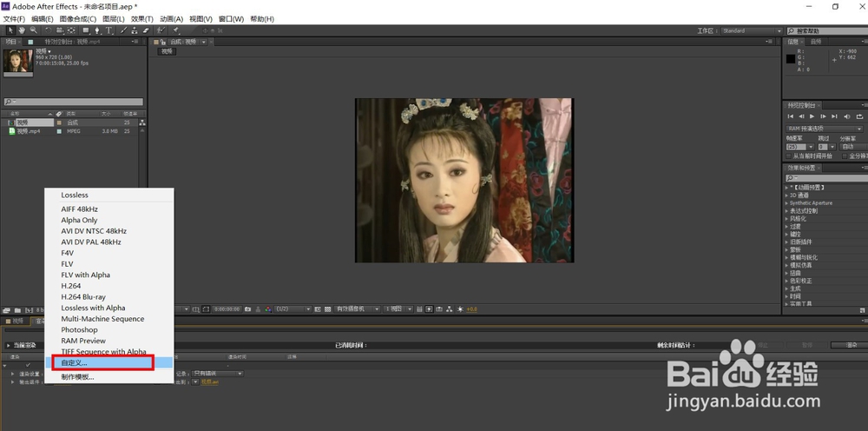The width and height of the screenshot is (868, 431).
Task: Select the Horizontal Type tool
Action: tap(108, 30)
